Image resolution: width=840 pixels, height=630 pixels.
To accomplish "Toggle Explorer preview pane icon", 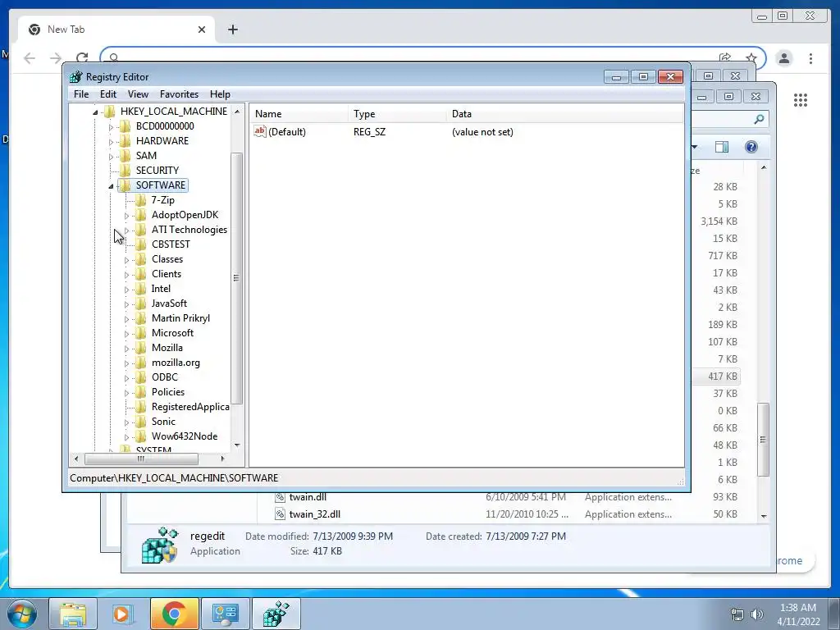I will coord(722,147).
